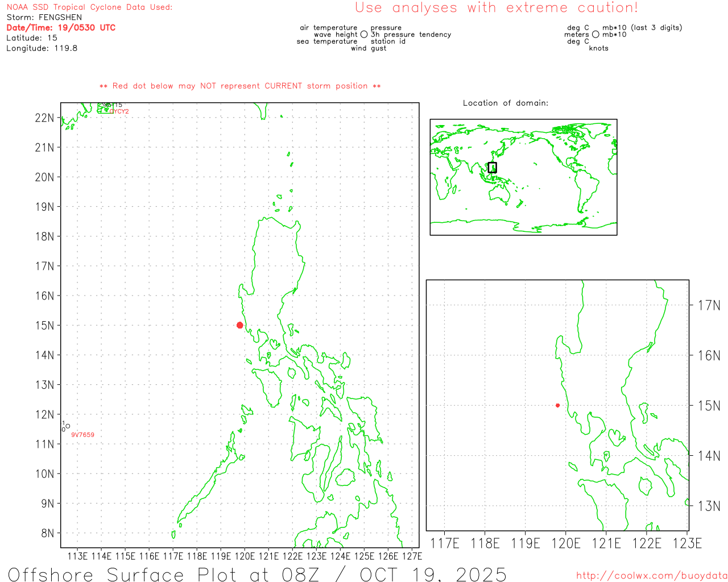Select the red station ID label near 22N
This screenshot has width=728, height=582.
pos(119,111)
